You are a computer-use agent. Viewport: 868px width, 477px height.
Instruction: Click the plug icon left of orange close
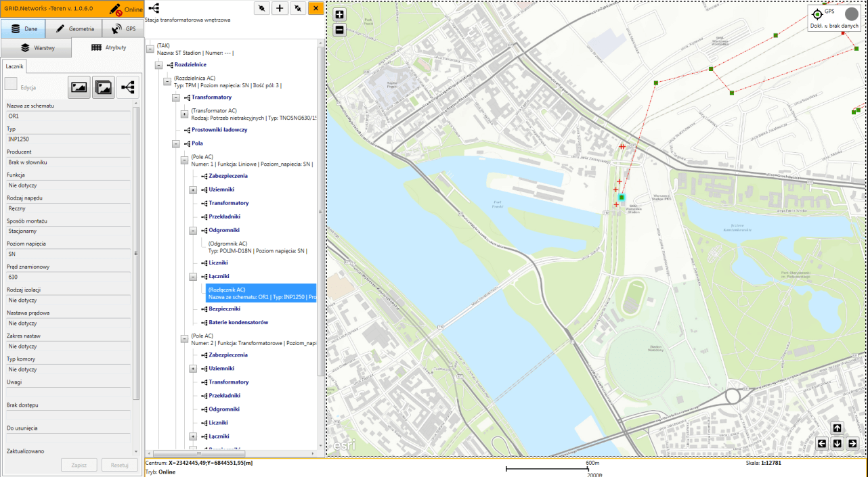[297, 8]
